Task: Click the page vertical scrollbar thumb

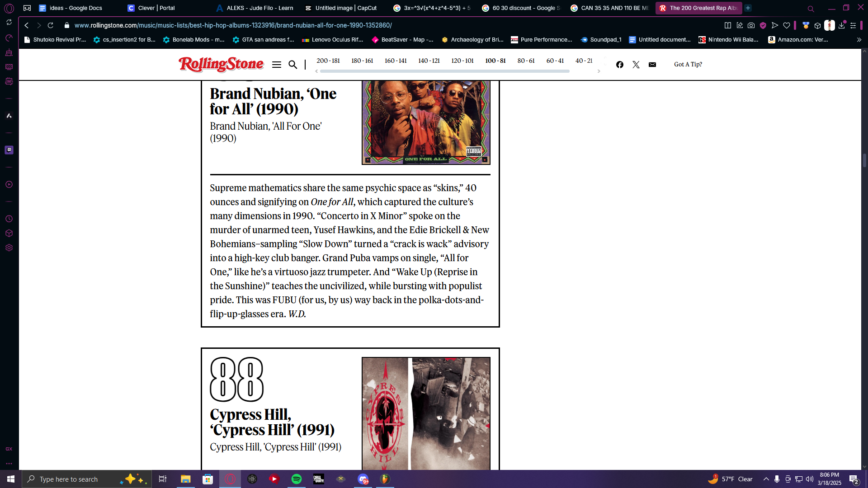Action: [x=864, y=160]
